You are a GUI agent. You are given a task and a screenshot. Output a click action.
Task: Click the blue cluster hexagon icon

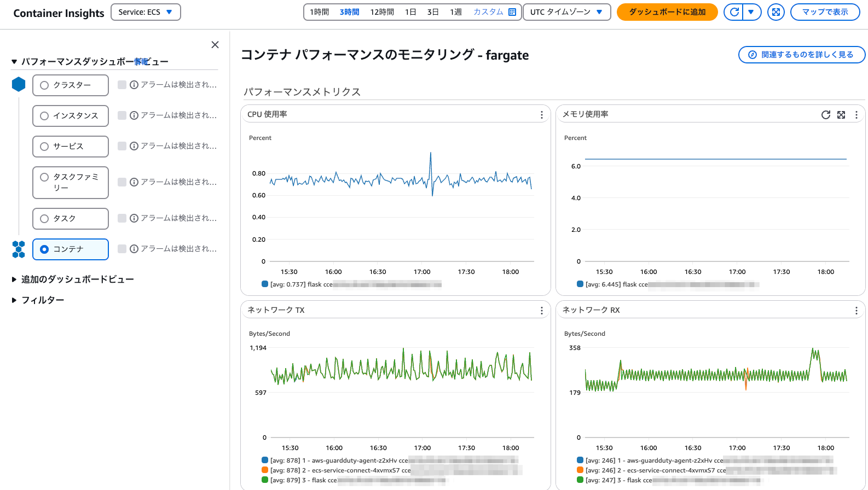(19, 84)
